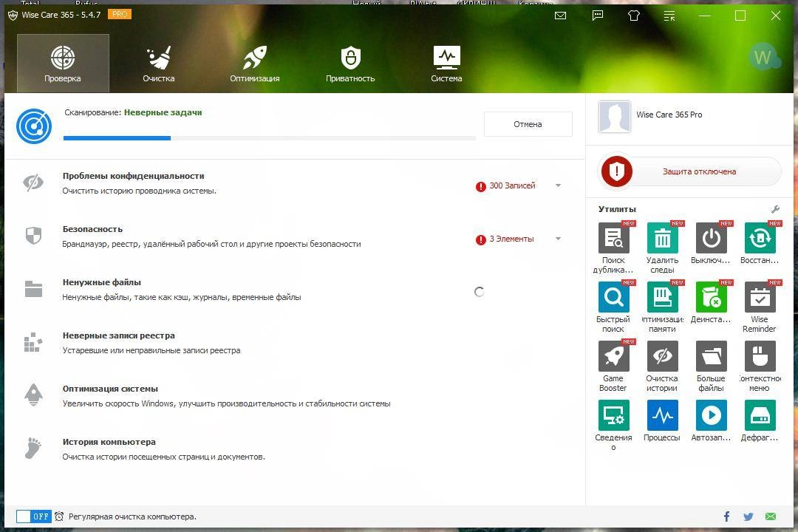Click the round W logo in header
This screenshot has width=798, height=532.
click(763, 56)
